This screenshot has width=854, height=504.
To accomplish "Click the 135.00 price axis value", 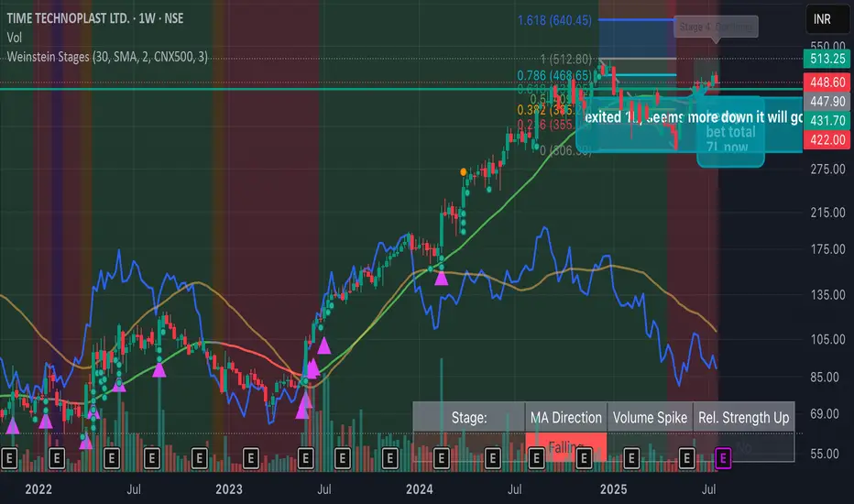I will click(827, 295).
